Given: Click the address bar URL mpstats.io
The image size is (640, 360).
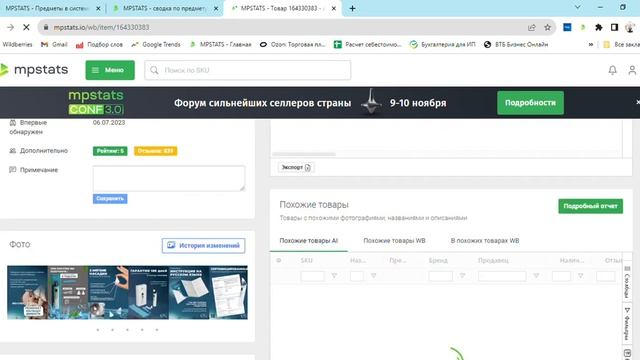Looking at the screenshot, I should pos(101,27).
